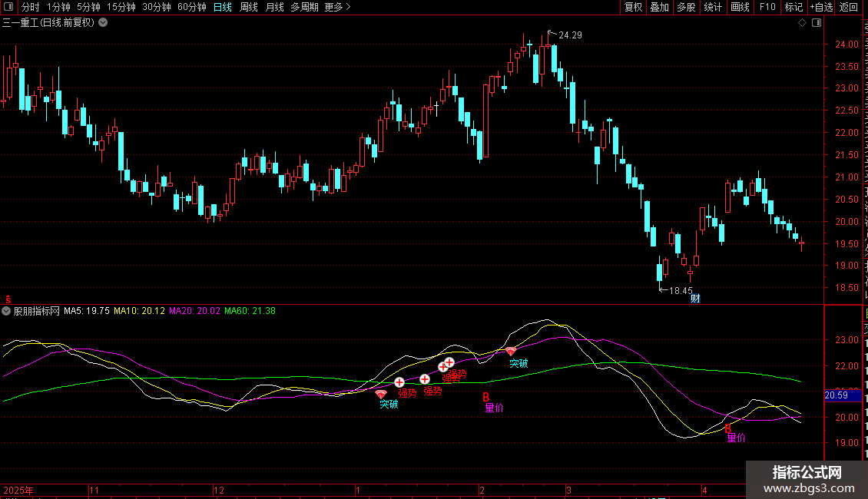Click the month 4 timeline marker
The image size is (868, 499).
[x=704, y=490]
